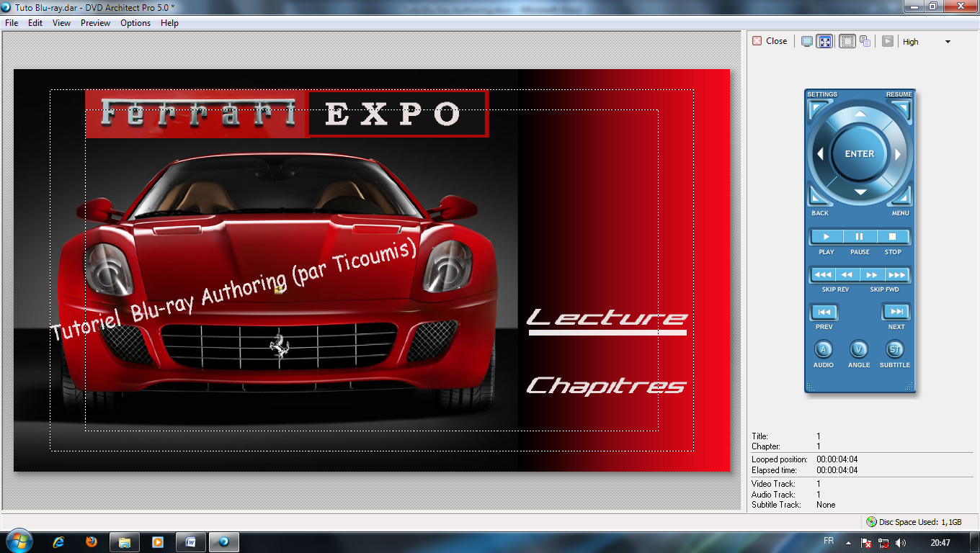Click the greyed play icon in preview toolbar

point(888,42)
